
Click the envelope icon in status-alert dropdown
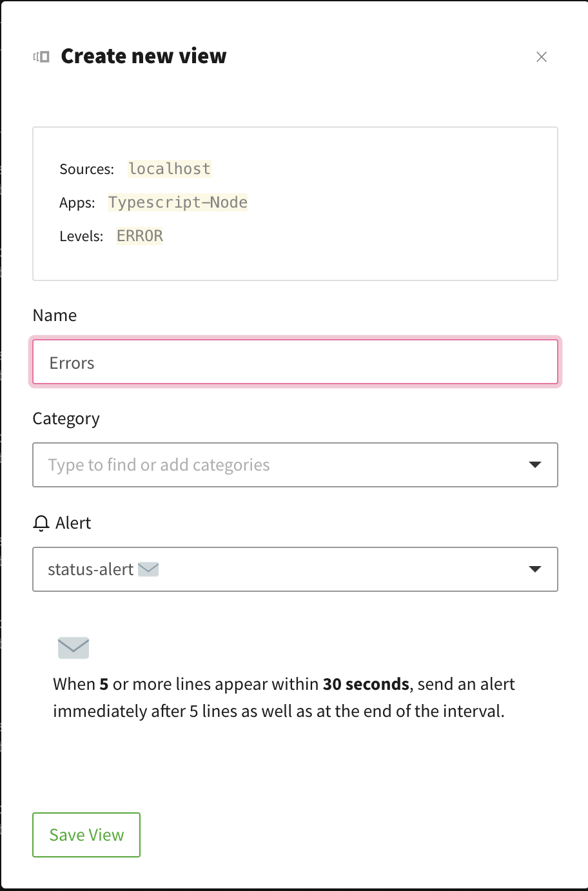point(148,569)
